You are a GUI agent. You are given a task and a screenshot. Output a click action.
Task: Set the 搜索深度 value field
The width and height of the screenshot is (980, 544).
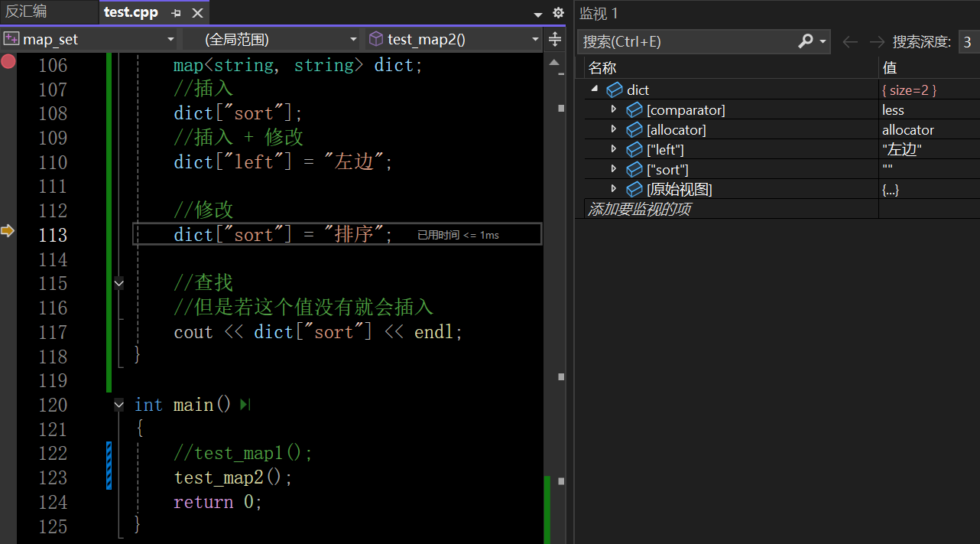coord(969,41)
